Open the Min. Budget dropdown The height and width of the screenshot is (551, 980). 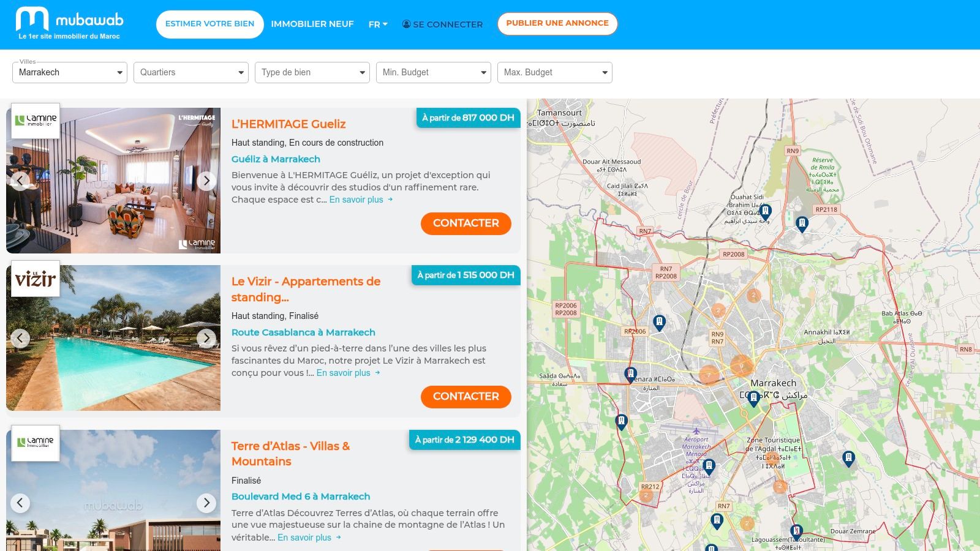pyautogui.click(x=434, y=72)
